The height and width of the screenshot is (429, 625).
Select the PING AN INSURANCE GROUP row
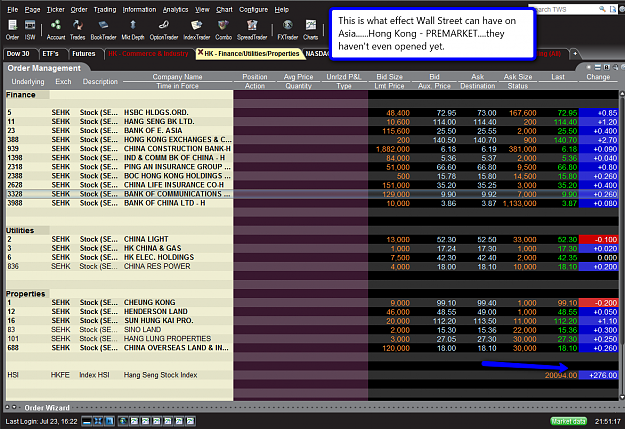pos(312,167)
